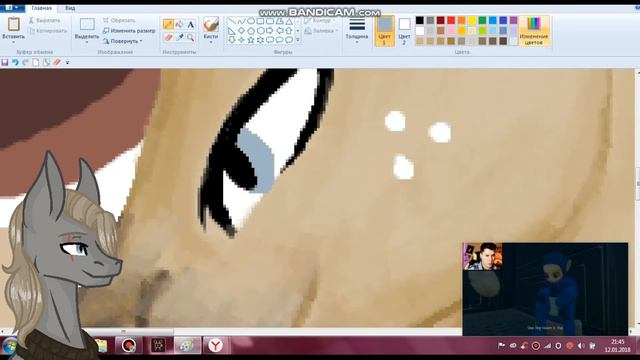
Task: Click the Изменить размер button
Action: [x=129, y=31]
